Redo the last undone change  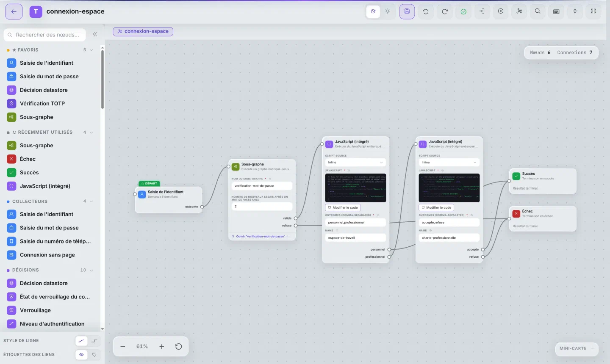pyautogui.click(x=445, y=11)
